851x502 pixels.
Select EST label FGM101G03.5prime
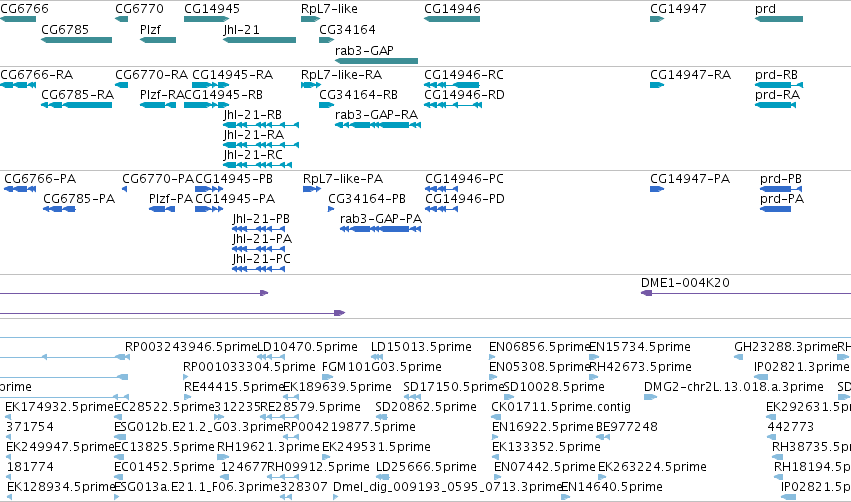point(382,367)
